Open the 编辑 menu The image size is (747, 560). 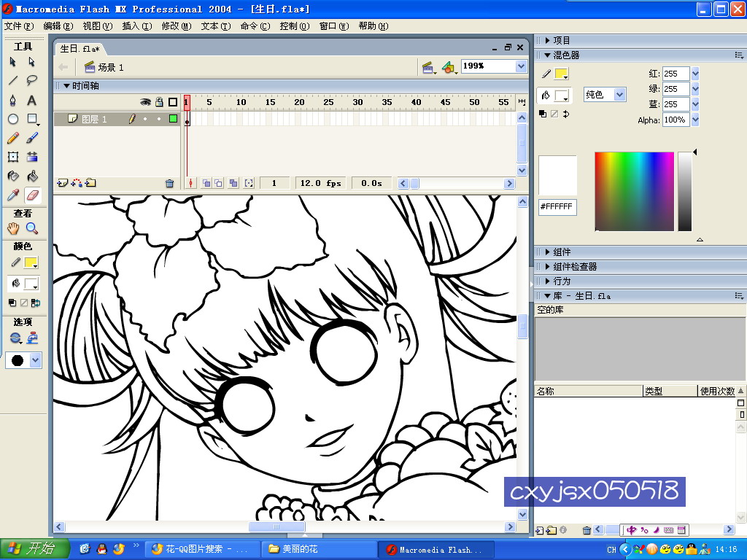click(x=58, y=26)
